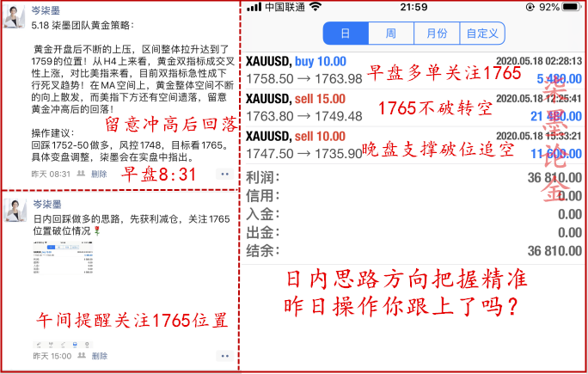This screenshot has width=588, height=374.
Task: Open the trade screenshot thumbnail in second post
Action: click(63, 257)
